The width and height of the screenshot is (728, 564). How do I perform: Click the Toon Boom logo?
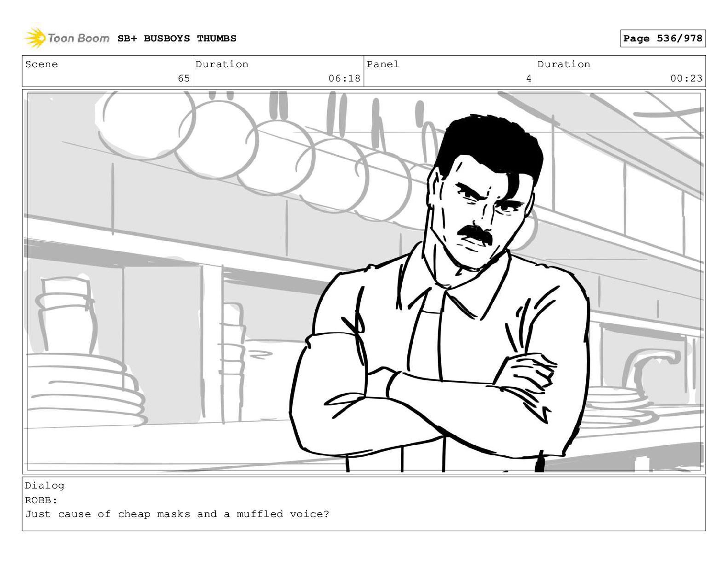tap(66, 38)
